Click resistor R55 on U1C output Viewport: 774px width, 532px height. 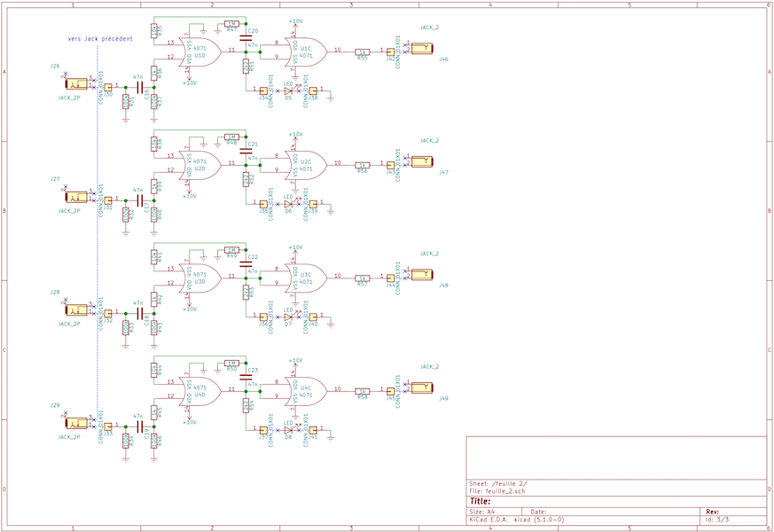pos(362,51)
